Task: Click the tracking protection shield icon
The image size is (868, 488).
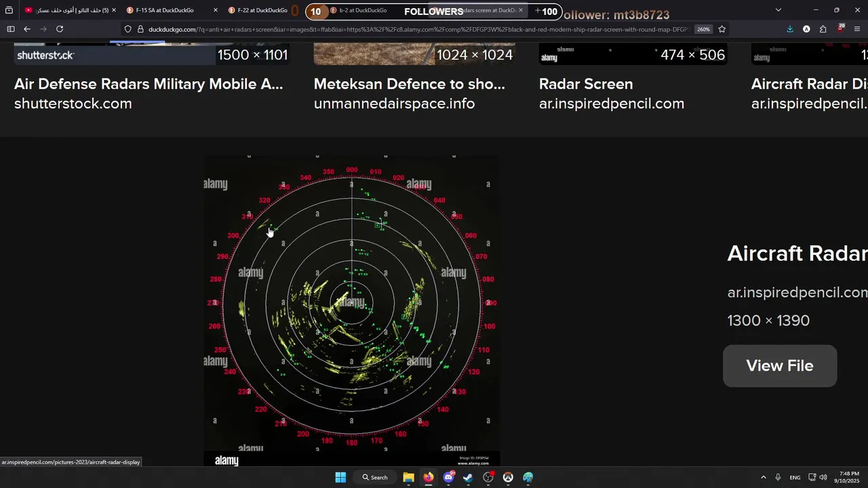Action: tap(127, 29)
